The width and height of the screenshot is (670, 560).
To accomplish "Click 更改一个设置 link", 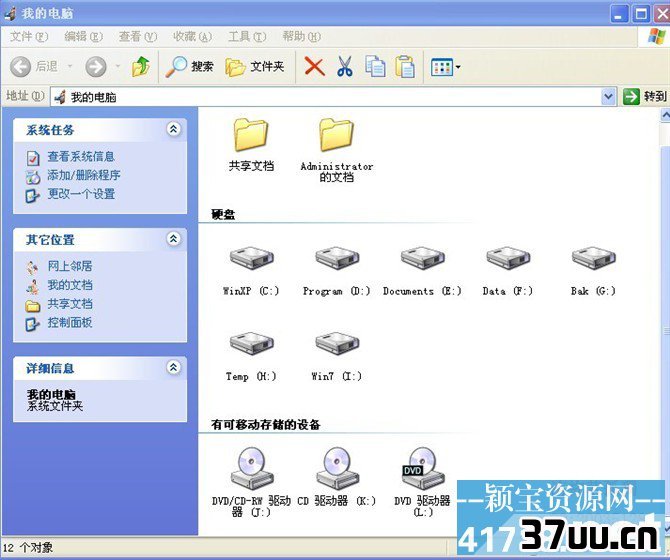I will pyautogui.click(x=81, y=194).
